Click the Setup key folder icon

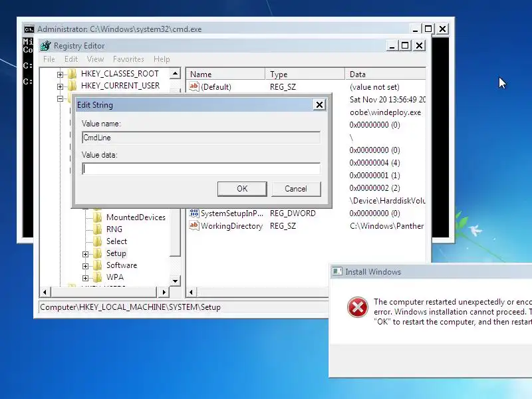pos(97,253)
